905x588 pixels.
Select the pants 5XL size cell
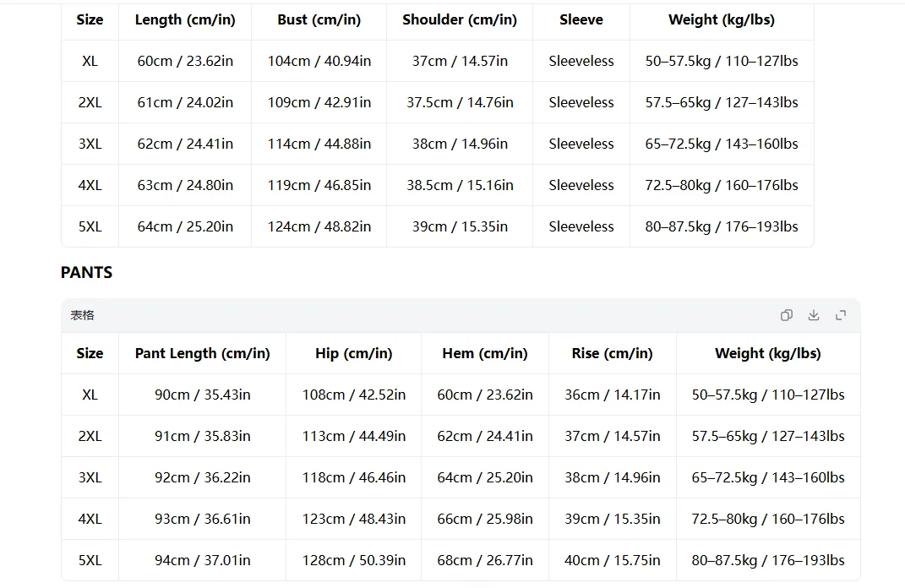point(90,560)
